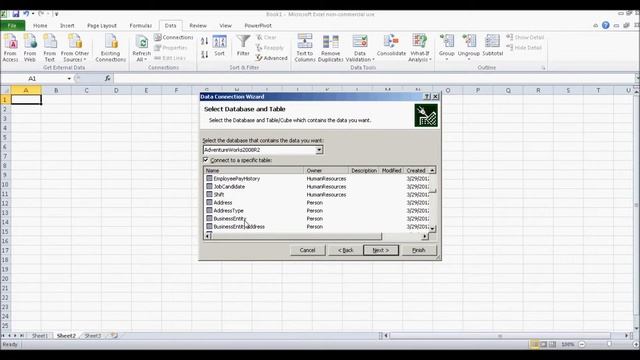
Task: Click the Cancel button in wizard
Action: click(307, 250)
